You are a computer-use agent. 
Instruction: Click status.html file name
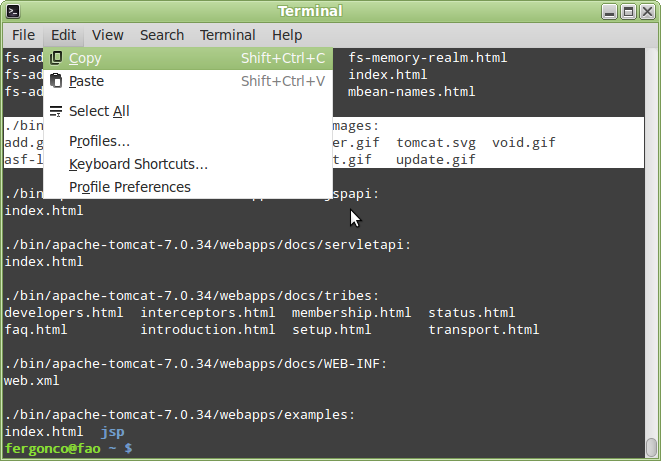coord(472,313)
